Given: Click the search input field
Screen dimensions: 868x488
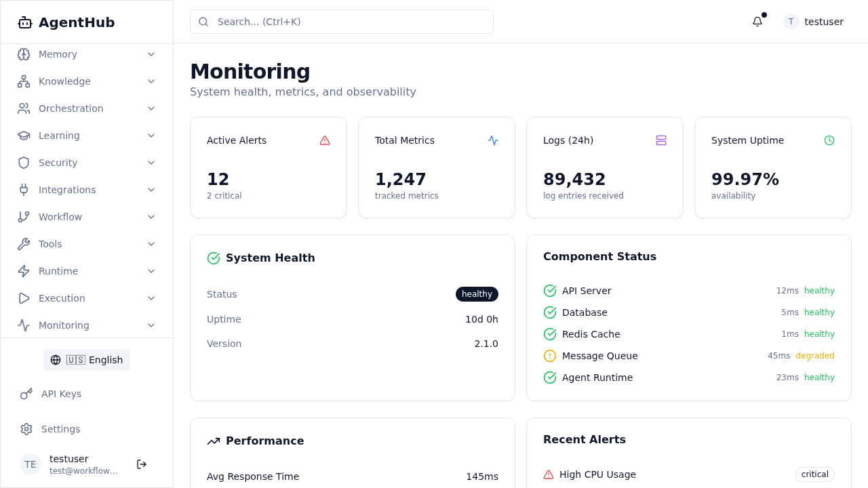Looking at the screenshot, I should 341,22.
